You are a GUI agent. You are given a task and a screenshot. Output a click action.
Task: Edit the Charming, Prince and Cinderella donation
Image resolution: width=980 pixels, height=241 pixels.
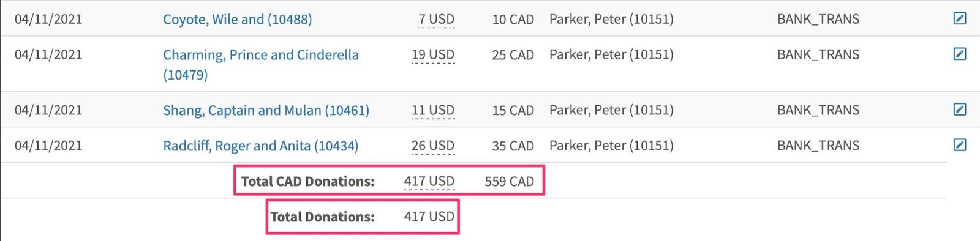960,54
